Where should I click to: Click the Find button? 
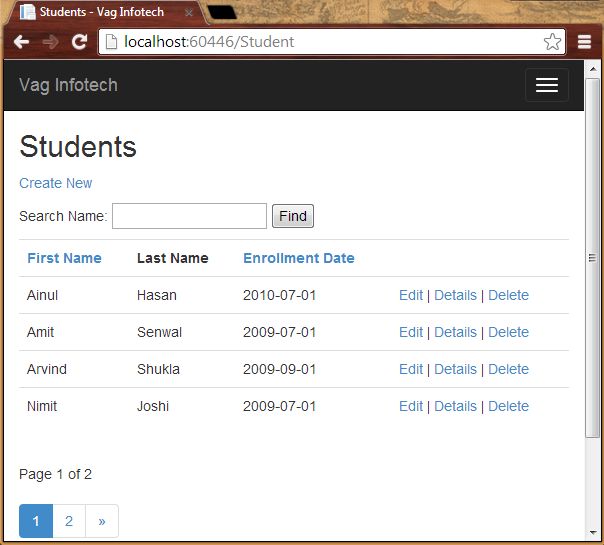[x=293, y=216]
